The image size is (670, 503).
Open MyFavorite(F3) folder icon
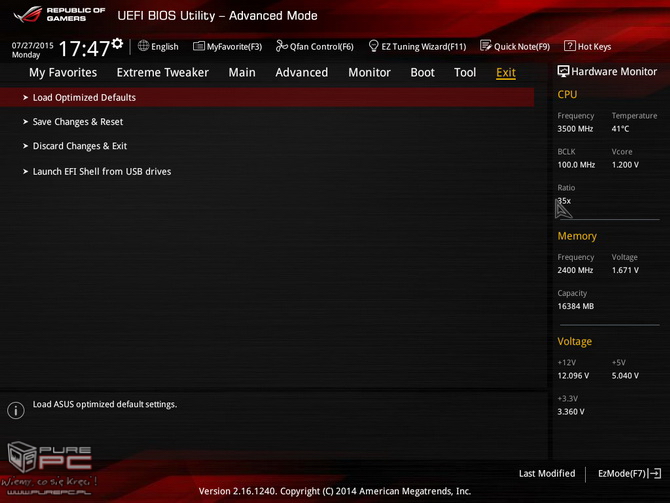tap(198, 46)
